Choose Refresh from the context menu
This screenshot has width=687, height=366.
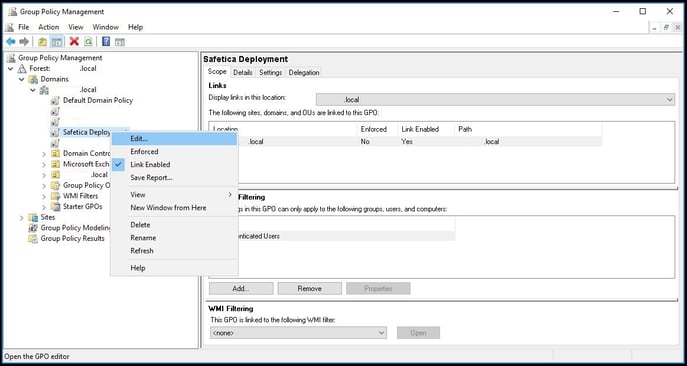(174, 251)
